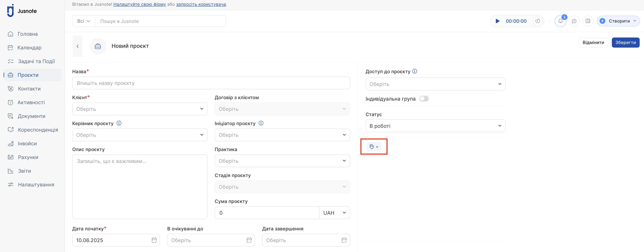Screen dimensions: 644x252
Task: Open Документи in sidebar
Action: click(x=33, y=116)
